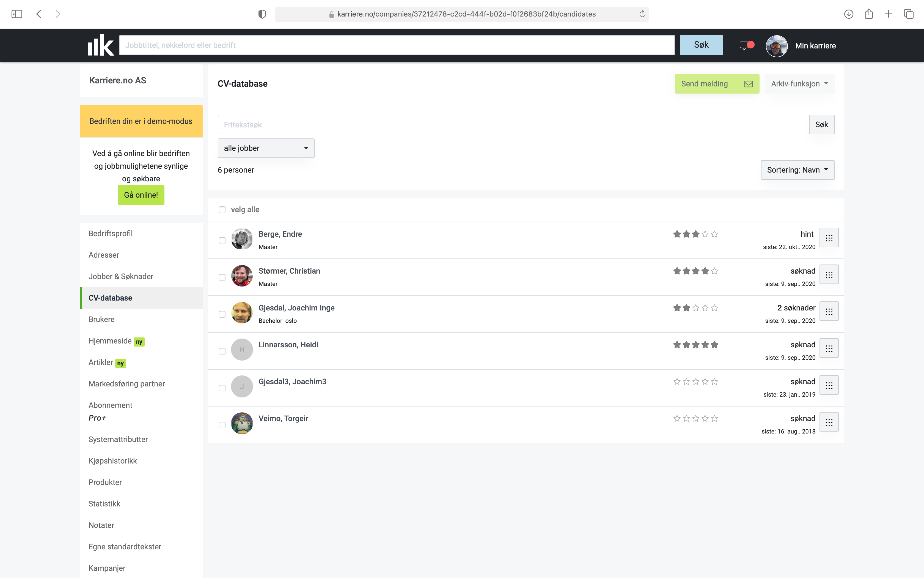Click the karriere.no logo
Viewport: 924px width, 578px height.
point(101,45)
